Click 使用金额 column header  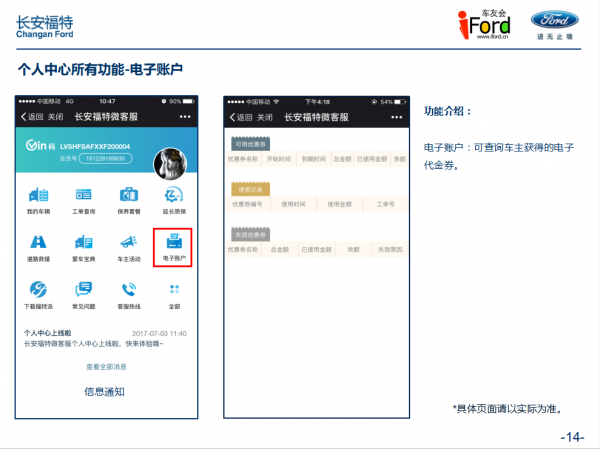point(339,204)
